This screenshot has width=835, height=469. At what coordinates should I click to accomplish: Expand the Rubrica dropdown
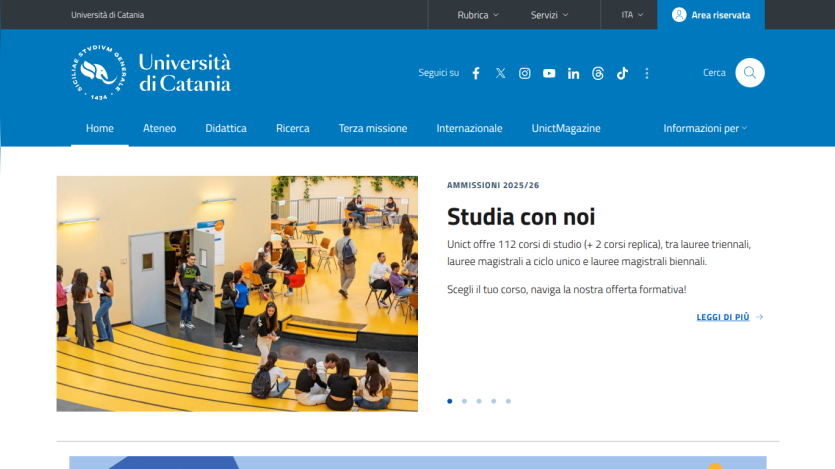[x=478, y=15]
